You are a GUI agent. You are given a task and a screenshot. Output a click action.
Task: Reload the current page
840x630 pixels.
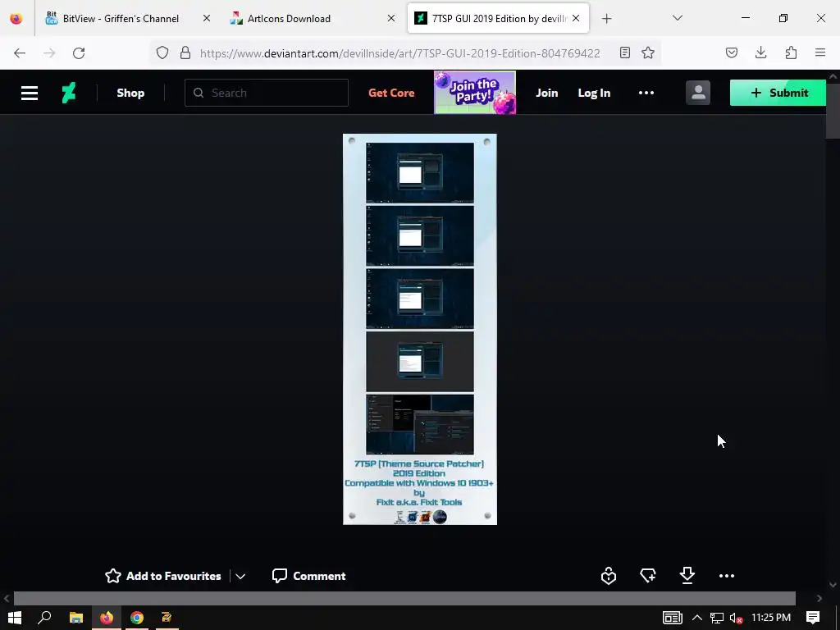point(79,53)
